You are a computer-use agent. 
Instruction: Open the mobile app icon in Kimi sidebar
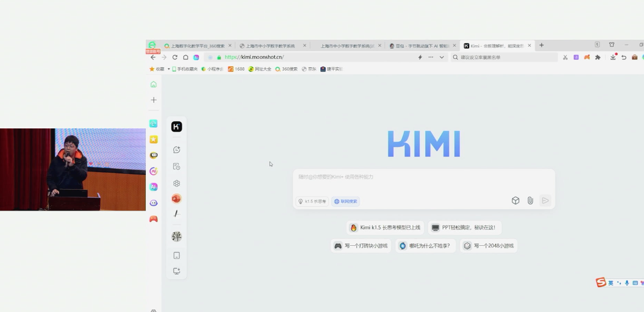click(x=177, y=256)
